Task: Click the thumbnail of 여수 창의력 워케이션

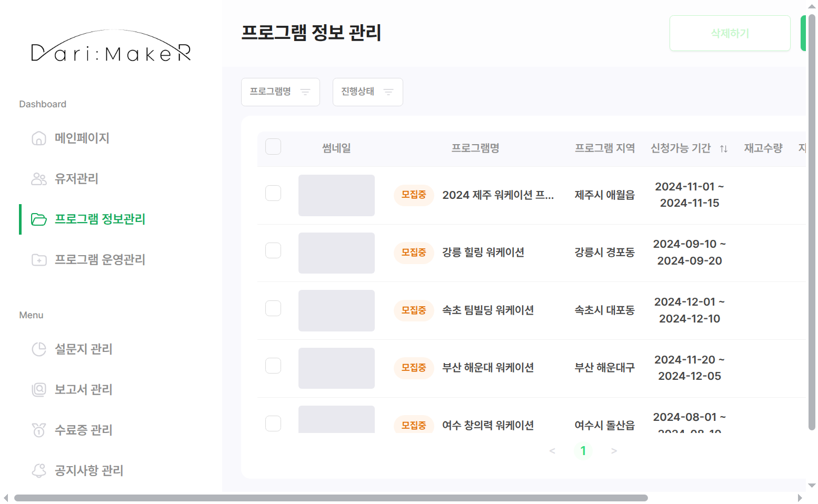Action: pyautogui.click(x=336, y=419)
